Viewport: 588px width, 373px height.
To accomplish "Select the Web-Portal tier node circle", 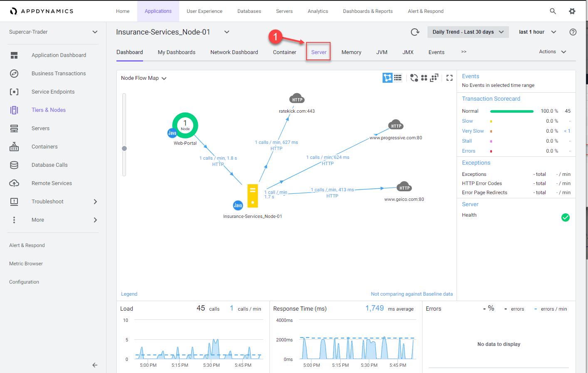I will pos(185,125).
